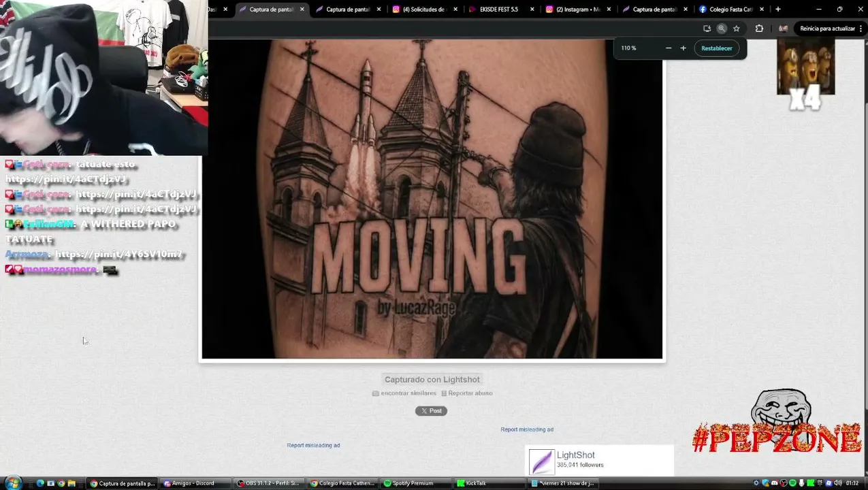Image resolution: width=868 pixels, height=490 pixels.
Task: Click the momazosmora chat username
Action: (x=60, y=269)
